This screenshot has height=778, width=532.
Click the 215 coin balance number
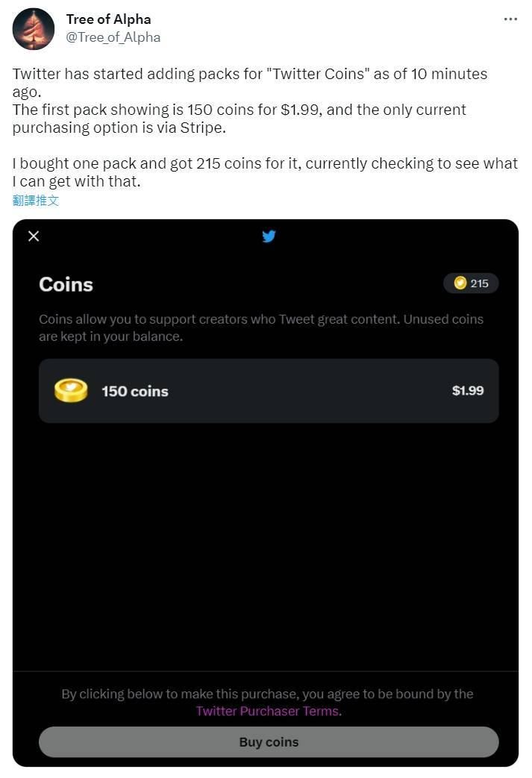pos(479,283)
